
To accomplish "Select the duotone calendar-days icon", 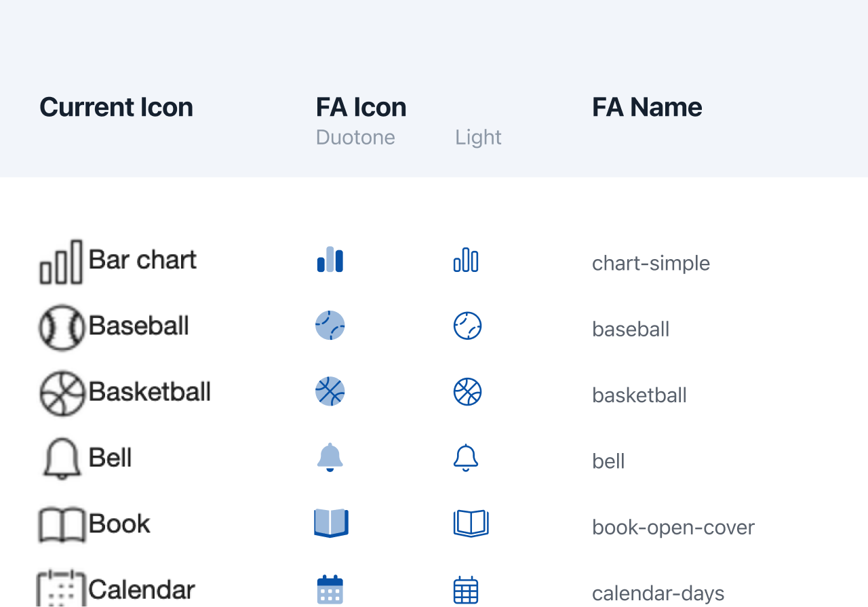I will click(330, 589).
